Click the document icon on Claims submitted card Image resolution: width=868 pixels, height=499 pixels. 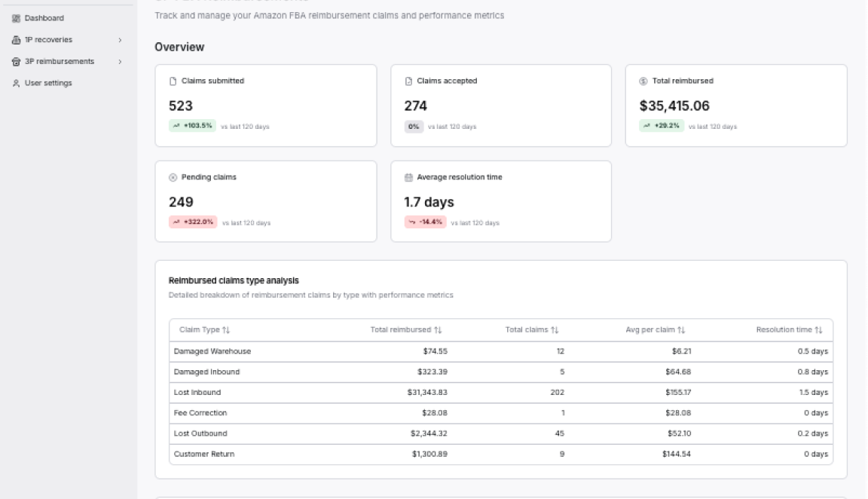173,81
